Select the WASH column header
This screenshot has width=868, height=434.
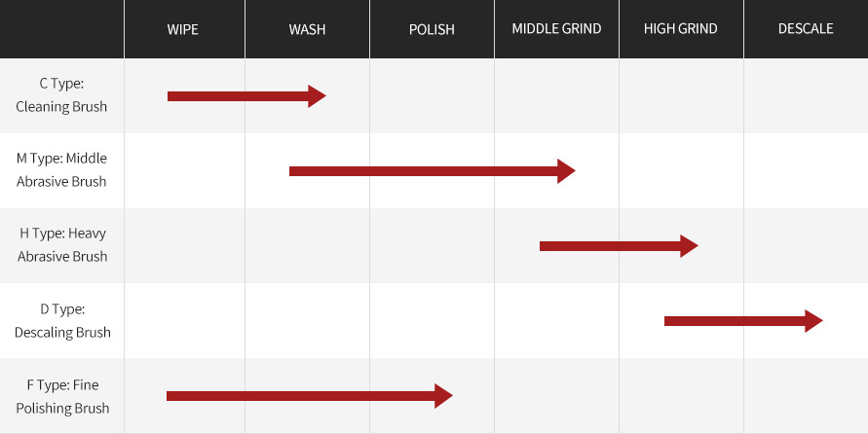click(x=307, y=29)
